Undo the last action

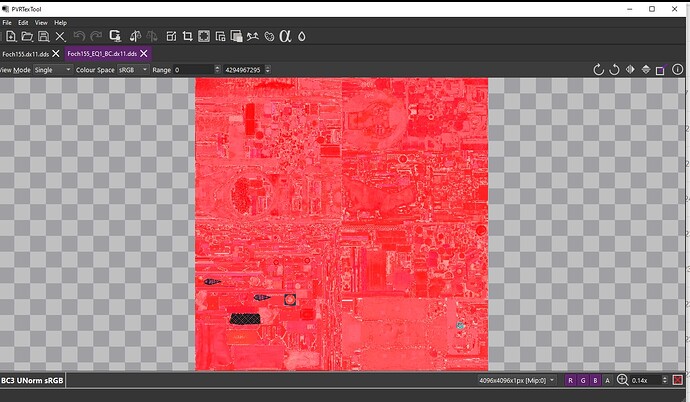point(79,36)
